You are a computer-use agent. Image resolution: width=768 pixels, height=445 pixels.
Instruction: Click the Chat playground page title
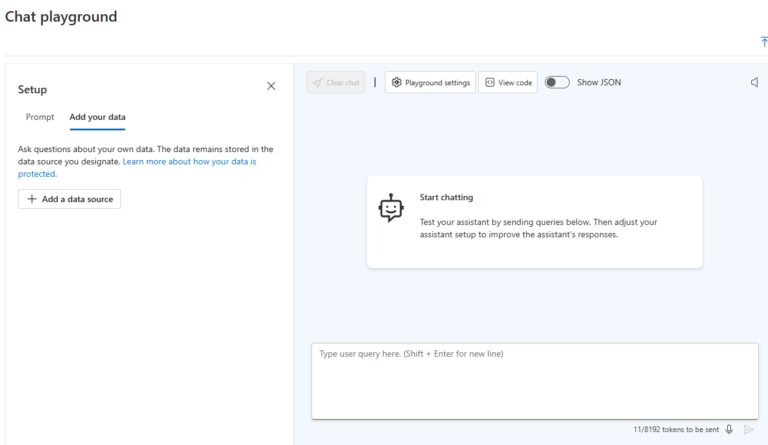point(61,17)
